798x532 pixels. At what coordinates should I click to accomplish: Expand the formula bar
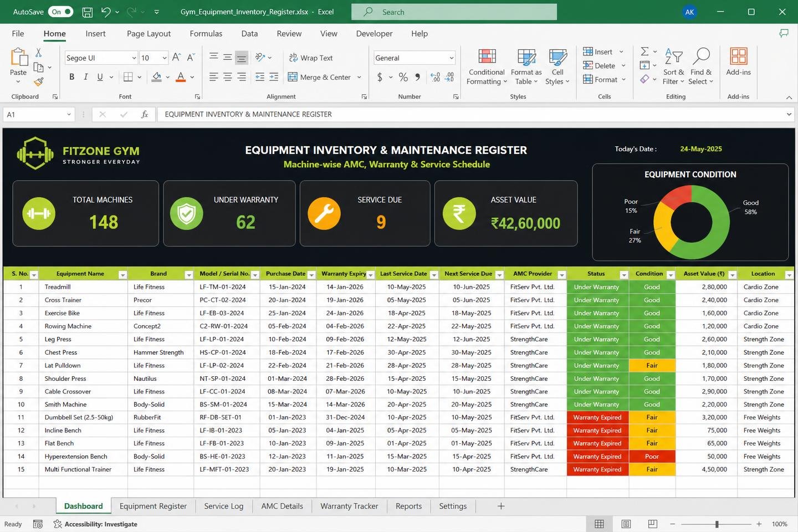pos(789,114)
